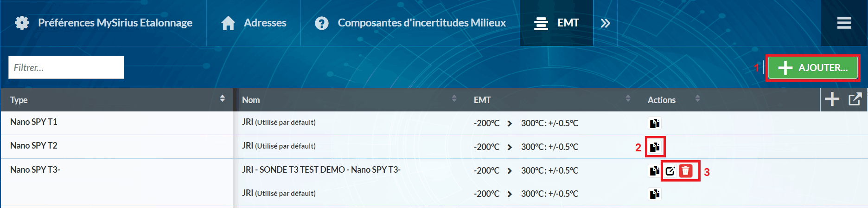This screenshot has height=208, width=868.
Task: Switch to the Adresses tab
Action: point(254,23)
